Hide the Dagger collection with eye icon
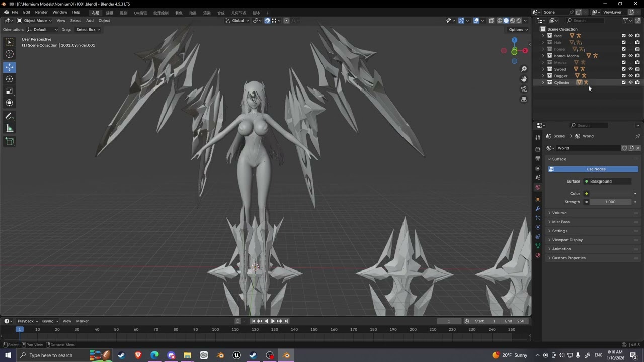 tap(630, 76)
